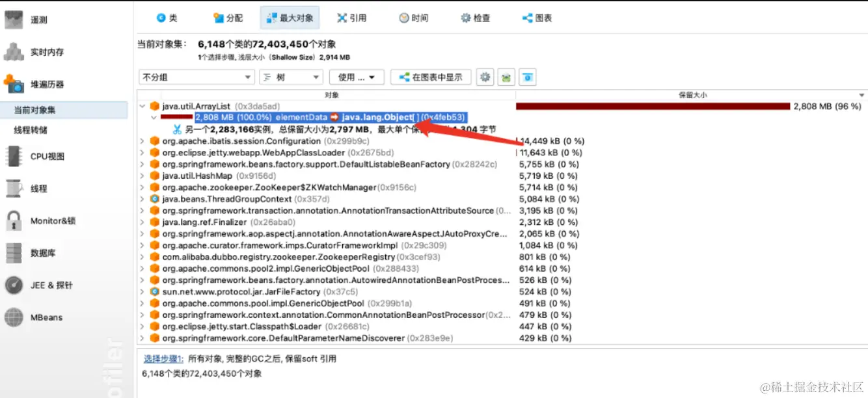
Task: Open the 使用 ... dropdown button
Action: (x=357, y=77)
